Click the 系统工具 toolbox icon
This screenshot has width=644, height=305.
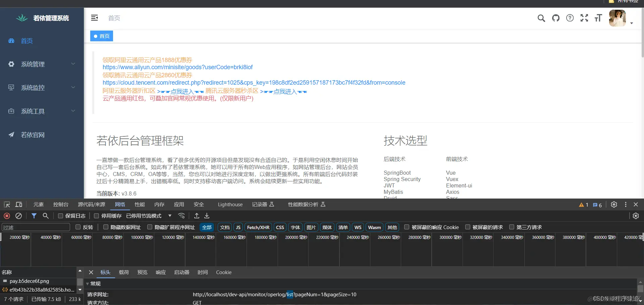pyautogui.click(x=11, y=111)
